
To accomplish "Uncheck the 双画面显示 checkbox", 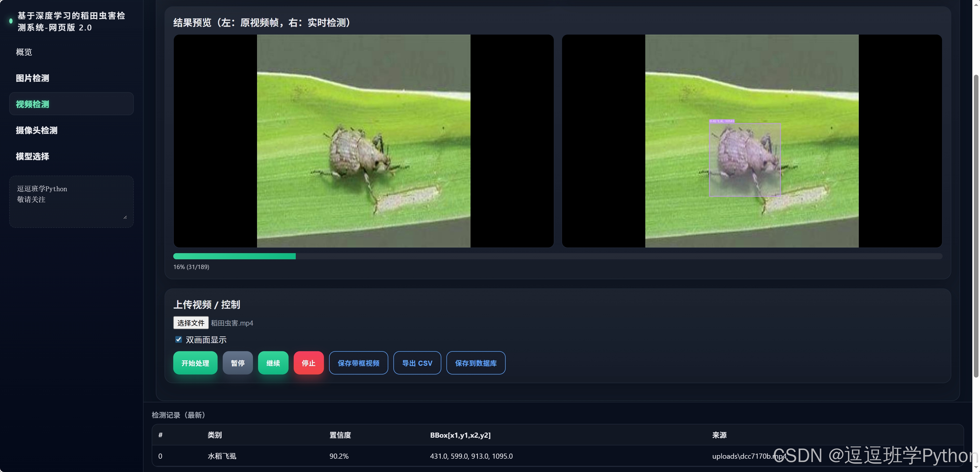I will 178,339.
